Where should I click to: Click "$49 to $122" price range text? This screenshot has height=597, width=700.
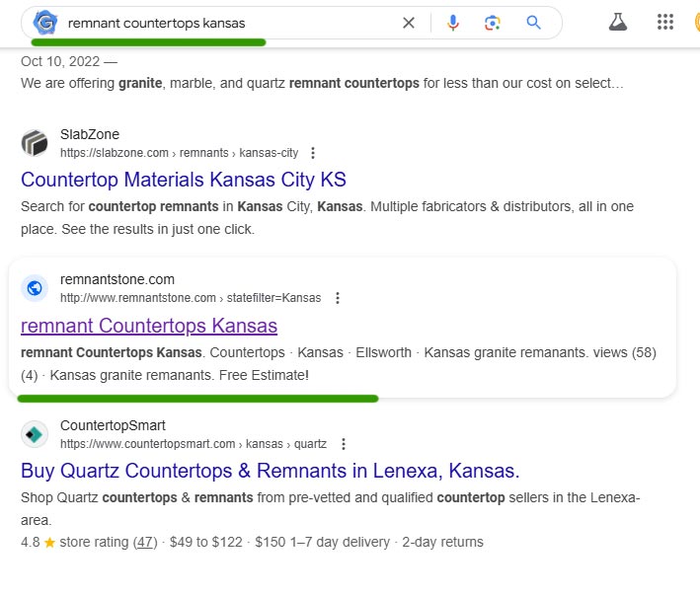pyautogui.click(x=205, y=542)
